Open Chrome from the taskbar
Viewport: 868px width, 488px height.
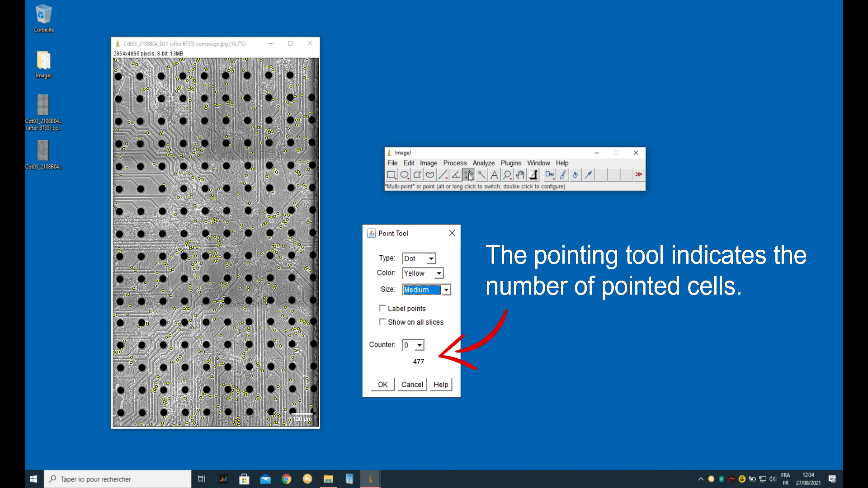pyautogui.click(x=286, y=479)
